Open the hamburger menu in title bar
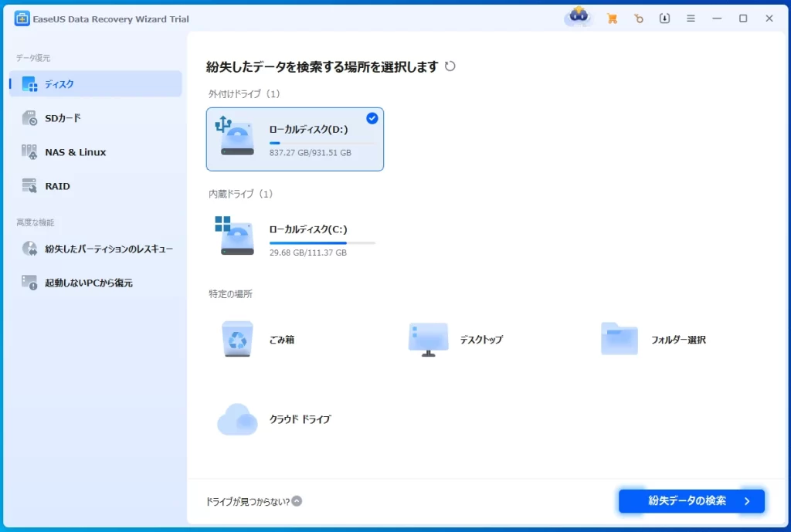This screenshot has height=532, width=791. (691, 19)
